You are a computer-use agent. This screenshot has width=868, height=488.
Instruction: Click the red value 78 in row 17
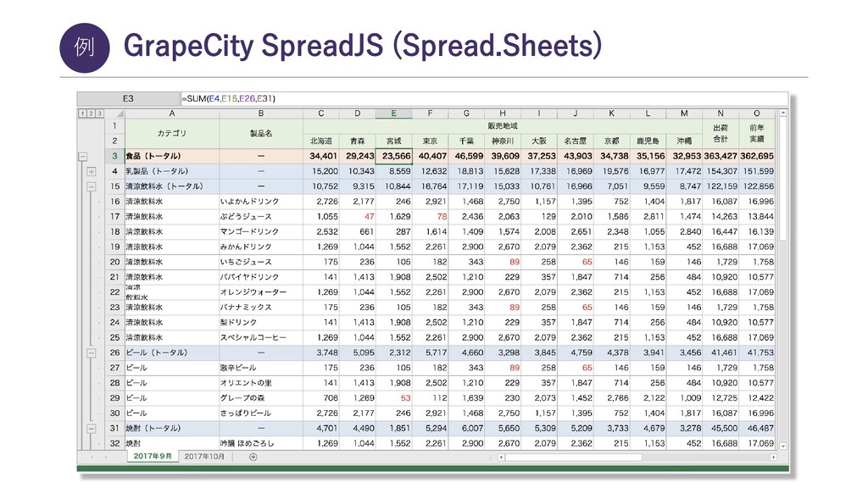point(430,217)
